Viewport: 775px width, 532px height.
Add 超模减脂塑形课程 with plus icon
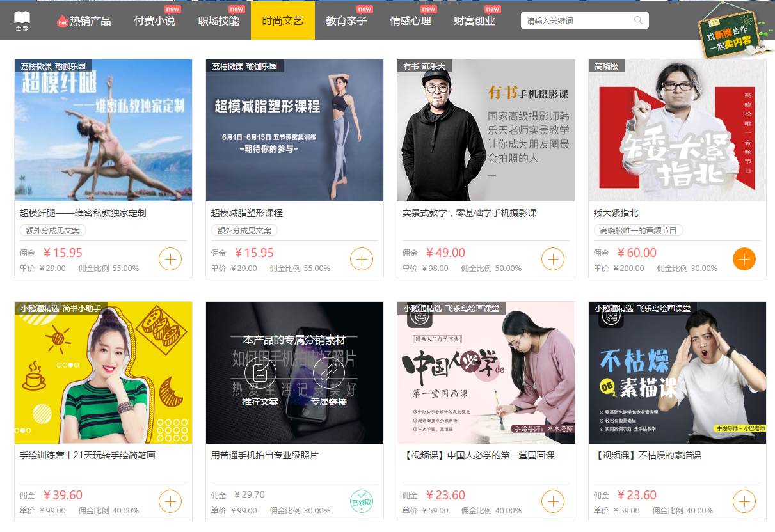362,259
